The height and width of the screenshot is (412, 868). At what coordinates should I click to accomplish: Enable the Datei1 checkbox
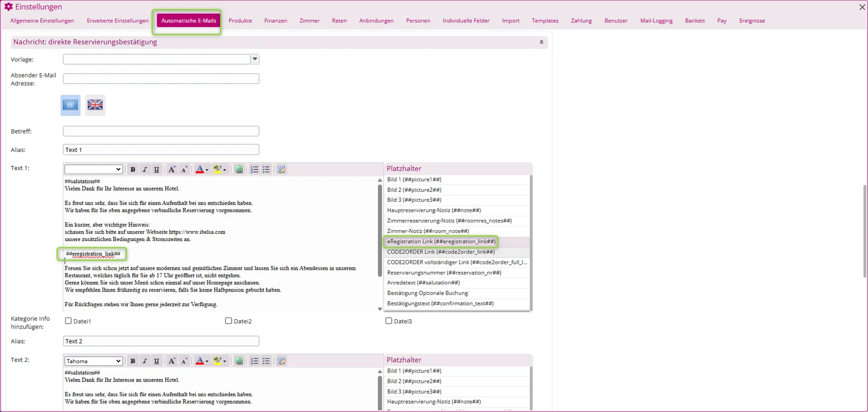[68, 321]
